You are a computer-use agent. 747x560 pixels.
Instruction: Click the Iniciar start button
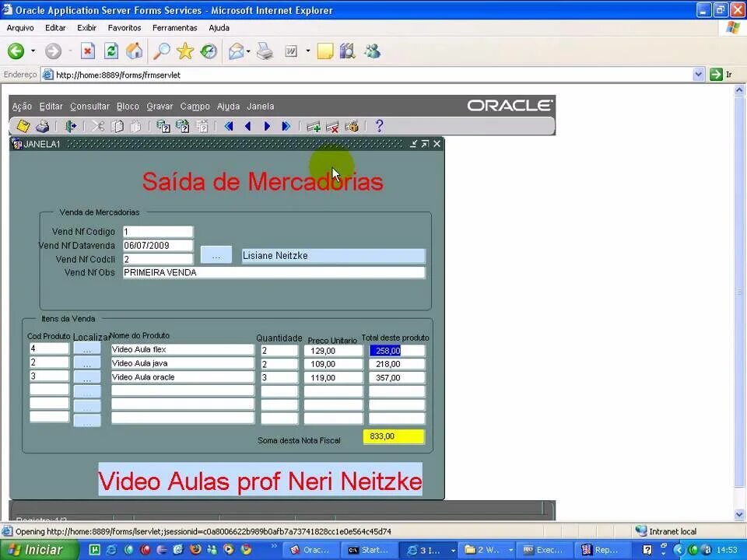[x=39, y=550]
